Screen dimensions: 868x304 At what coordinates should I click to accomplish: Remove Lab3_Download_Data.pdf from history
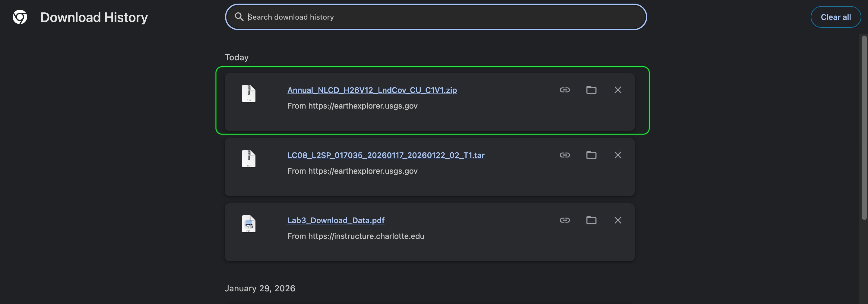618,220
